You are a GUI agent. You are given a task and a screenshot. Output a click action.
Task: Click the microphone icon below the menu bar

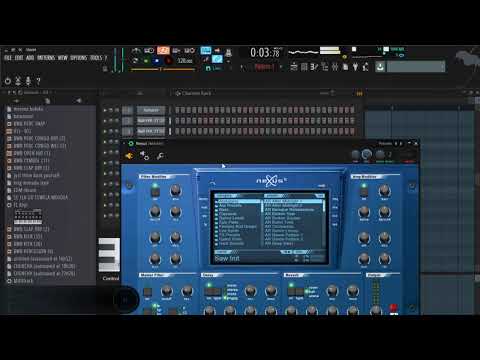point(28,81)
